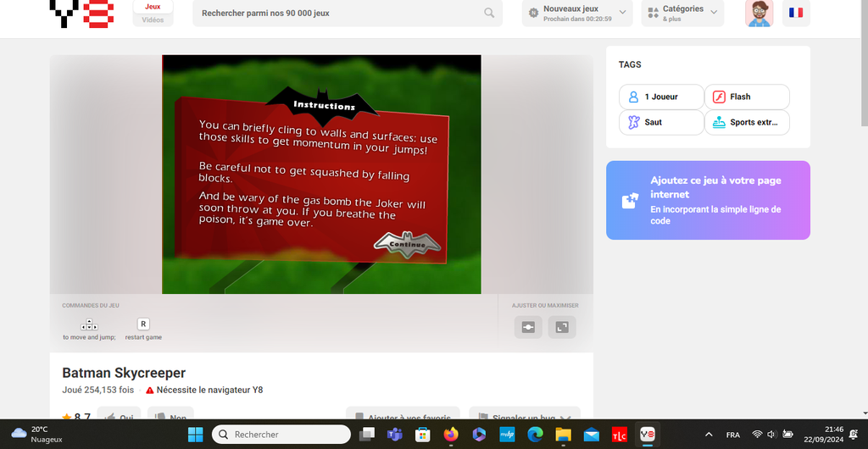The image size is (868, 449).
Task: Click the Y8 logo
Action: (x=82, y=14)
